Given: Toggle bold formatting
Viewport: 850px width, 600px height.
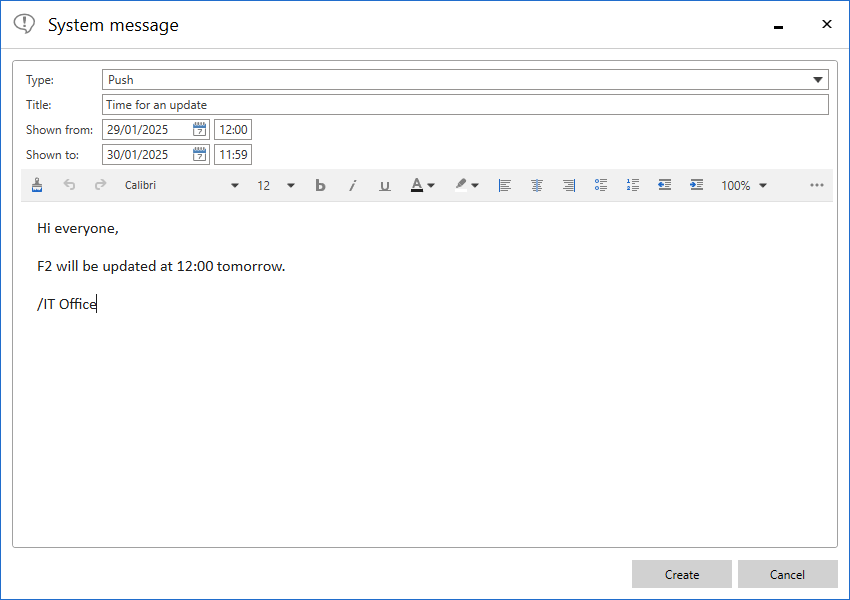Looking at the screenshot, I should coord(320,185).
